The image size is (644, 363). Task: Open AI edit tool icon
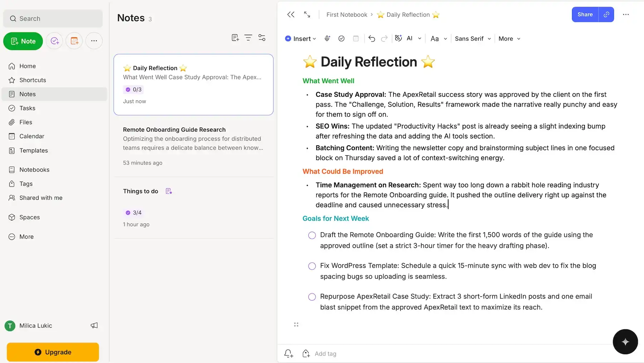pyautogui.click(x=399, y=38)
